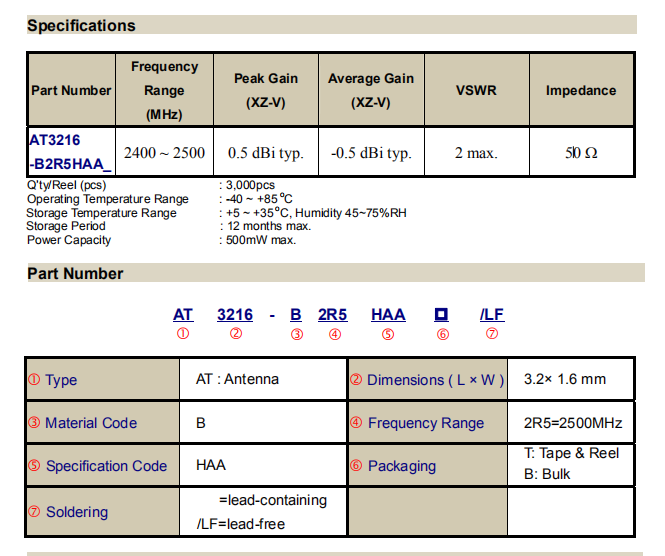665x556 pixels.
Task: Click the 'Storage Period' label
Action: tap(66, 226)
